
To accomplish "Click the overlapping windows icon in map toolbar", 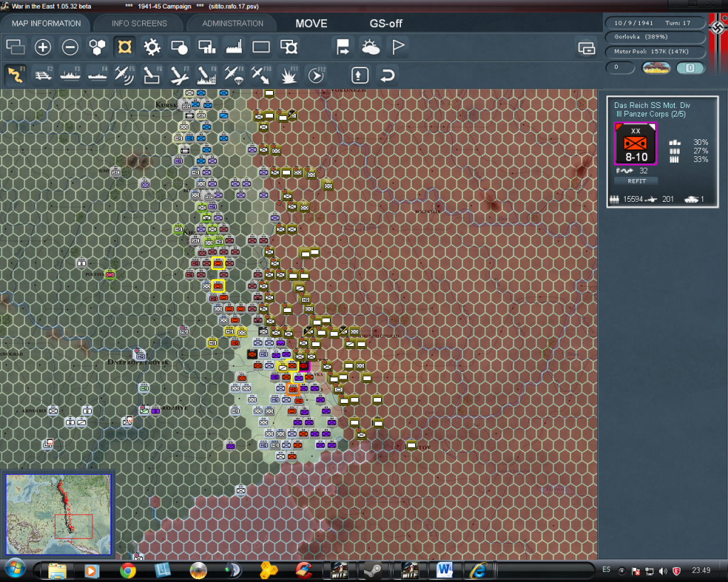I will pyautogui.click(x=16, y=47).
